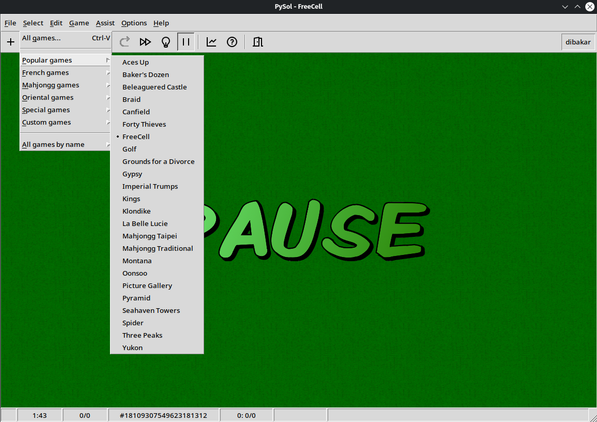Expand Mahjongg games submenu
597x422 pixels.
65,85
